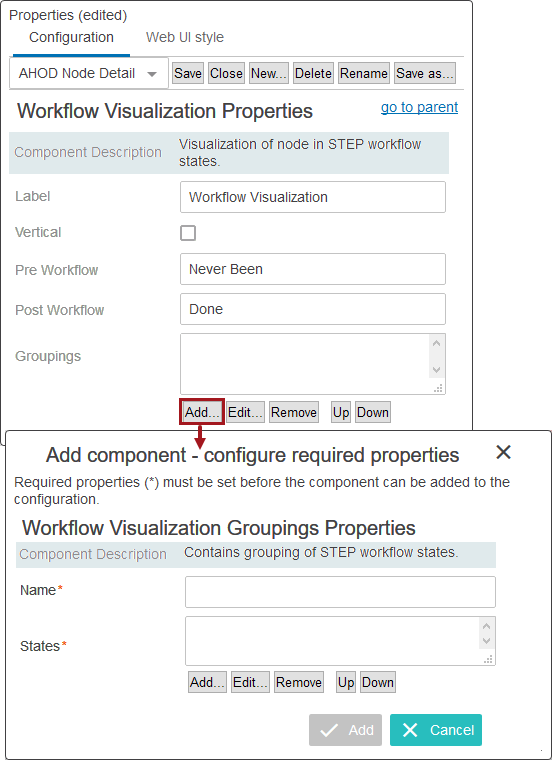Click the checkmark Add button in dialog
Screen dimensions: 552x760
tap(345, 729)
